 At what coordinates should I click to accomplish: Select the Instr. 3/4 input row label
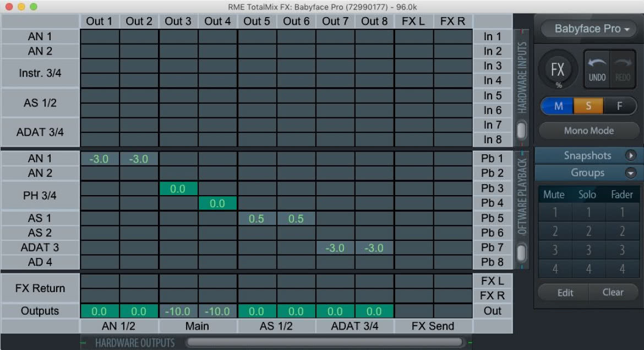40,73
